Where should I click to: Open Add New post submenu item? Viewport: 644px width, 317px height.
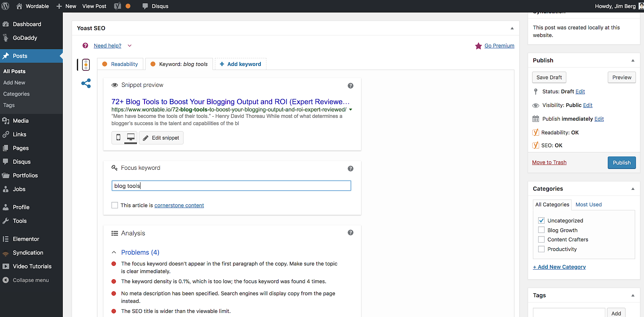pyautogui.click(x=14, y=82)
